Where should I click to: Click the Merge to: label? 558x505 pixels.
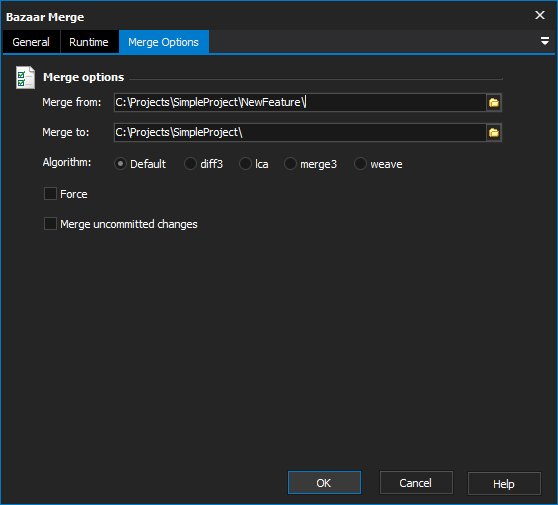coord(66,132)
